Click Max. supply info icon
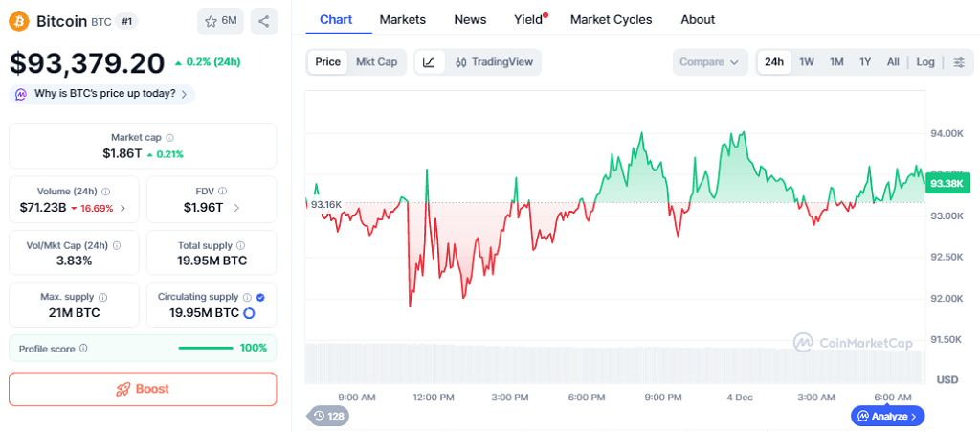This screenshot has height=432, width=980. [x=103, y=297]
